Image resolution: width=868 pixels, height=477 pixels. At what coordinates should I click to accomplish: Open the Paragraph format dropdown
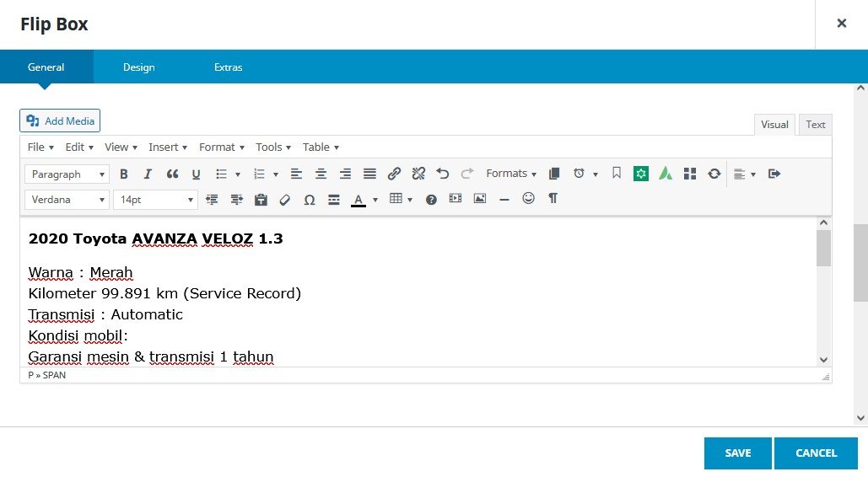click(x=67, y=174)
